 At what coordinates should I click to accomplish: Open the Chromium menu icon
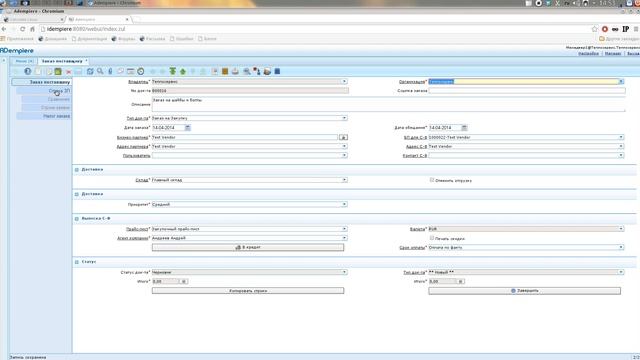coord(636,29)
